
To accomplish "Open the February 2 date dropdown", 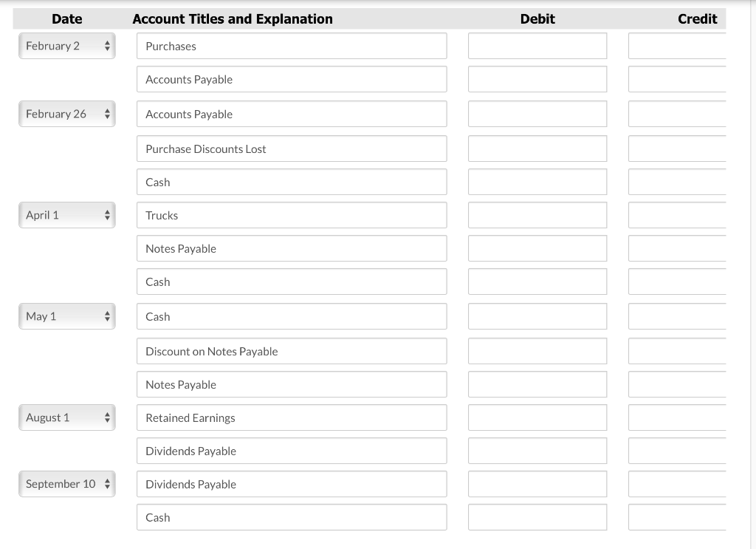I will [x=66, y=46].
